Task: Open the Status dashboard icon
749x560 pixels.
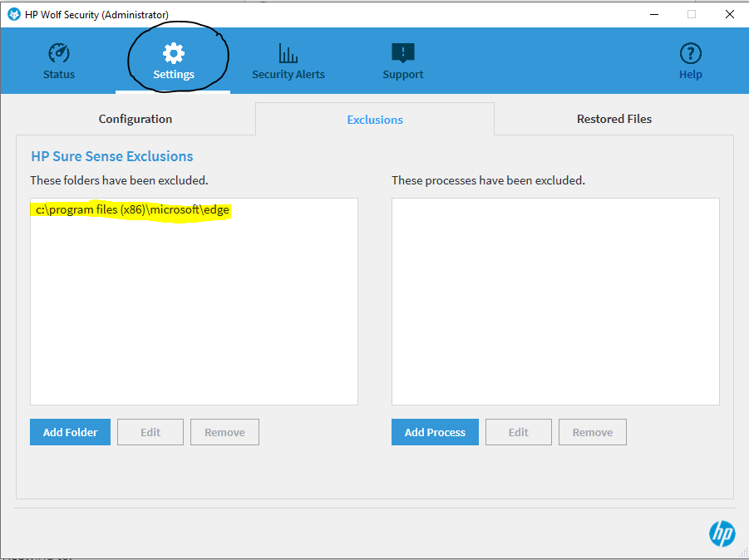Action: 58,52
